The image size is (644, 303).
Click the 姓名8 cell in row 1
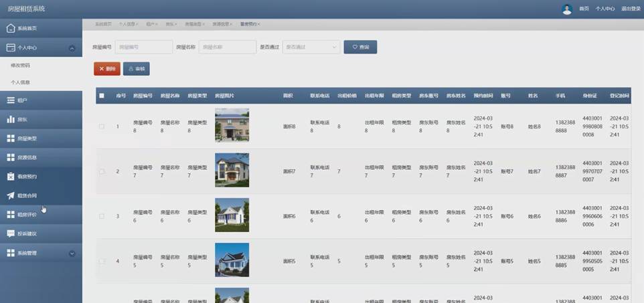click(x=534, y=127)
